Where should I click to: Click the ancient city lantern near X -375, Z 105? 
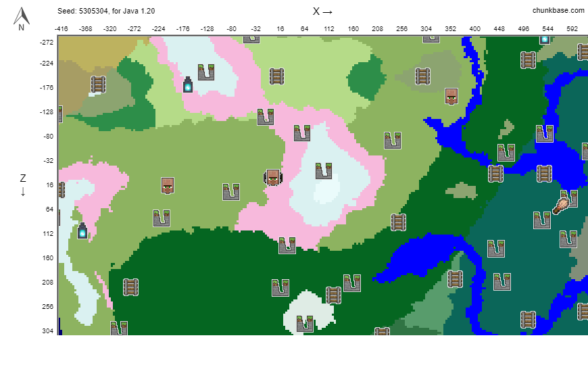[82, 230]
